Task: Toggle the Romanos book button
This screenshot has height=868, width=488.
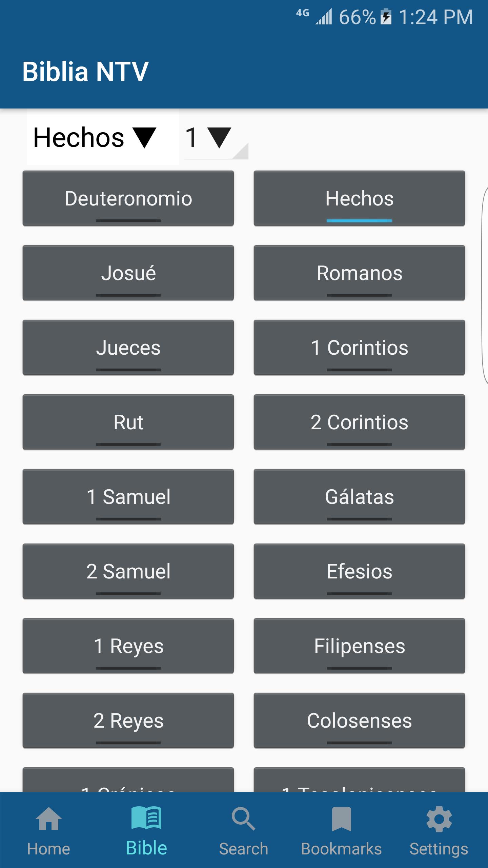Action: tap(359, 273)
